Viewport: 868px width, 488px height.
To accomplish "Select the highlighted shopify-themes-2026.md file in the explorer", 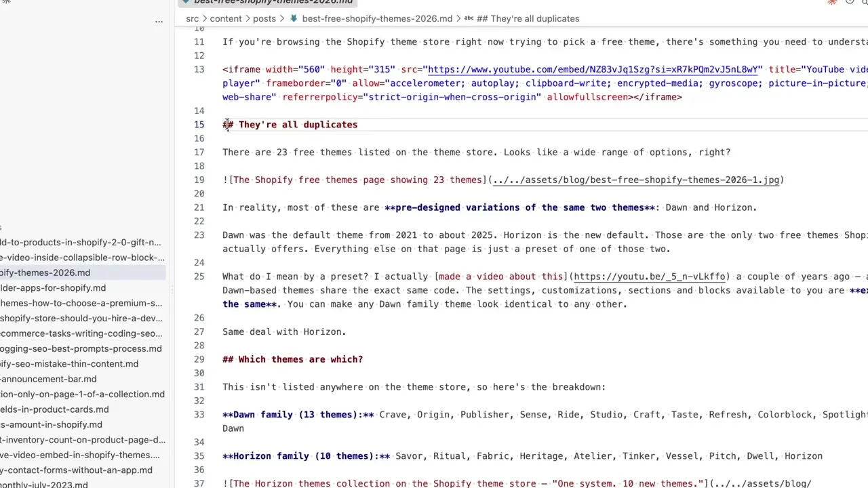I will pyautogui.click(x=45, y=272).
